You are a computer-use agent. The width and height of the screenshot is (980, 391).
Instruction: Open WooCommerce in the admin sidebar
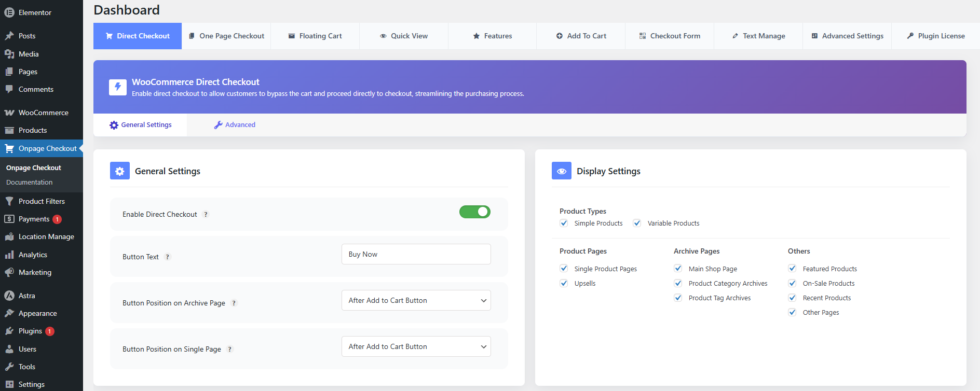(42, 113)
